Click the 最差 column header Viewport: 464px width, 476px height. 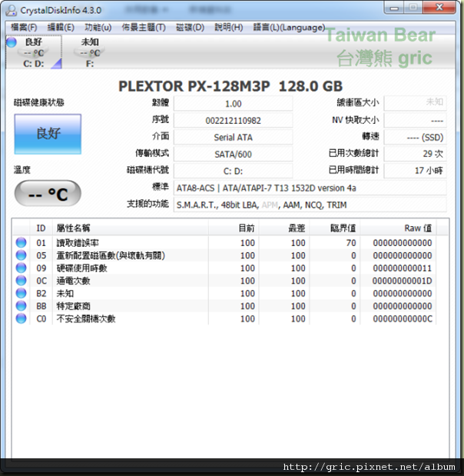pyautogui.click(x=284, y=228)
